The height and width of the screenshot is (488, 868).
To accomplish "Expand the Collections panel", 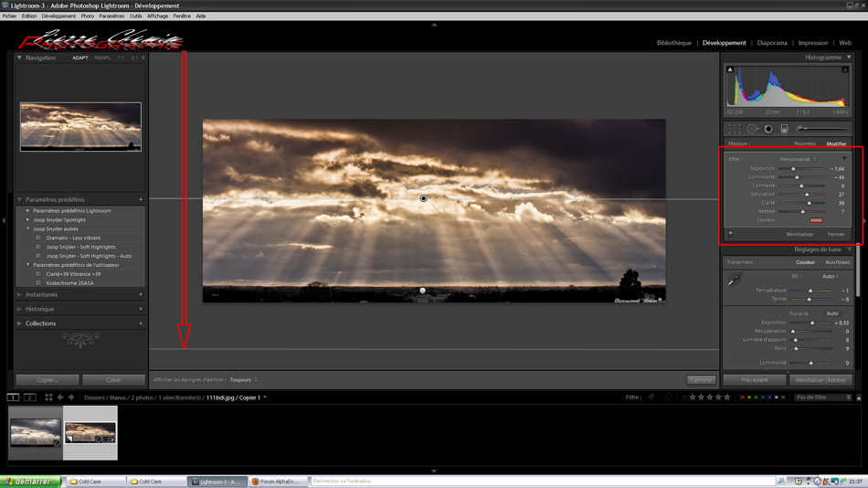I will [19, 324].
